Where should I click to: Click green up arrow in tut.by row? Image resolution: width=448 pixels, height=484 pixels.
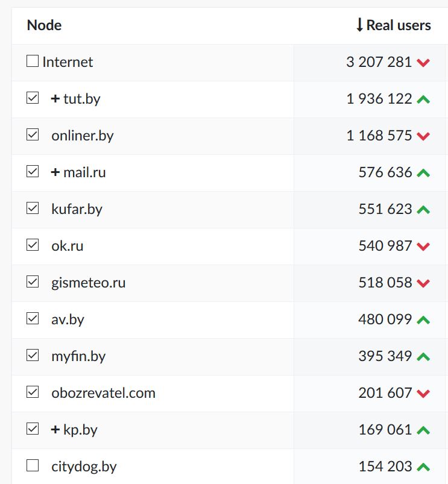pos(423,99)
